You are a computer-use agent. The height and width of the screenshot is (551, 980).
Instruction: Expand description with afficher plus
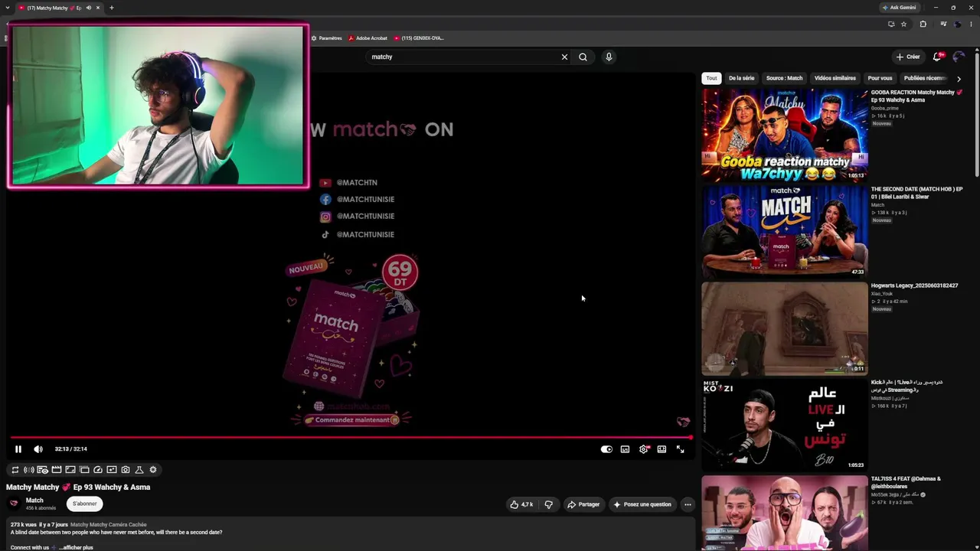click(x=76, y=547)
